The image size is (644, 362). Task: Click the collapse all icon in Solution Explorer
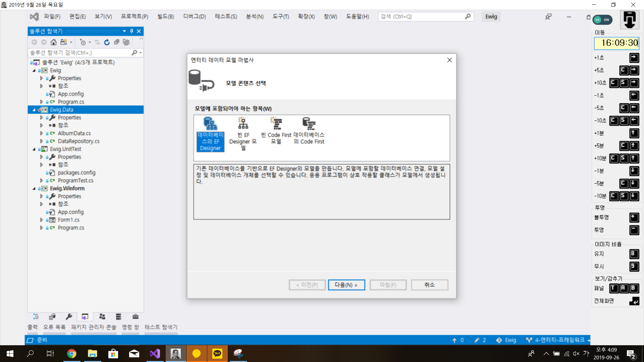coord(116,42)
